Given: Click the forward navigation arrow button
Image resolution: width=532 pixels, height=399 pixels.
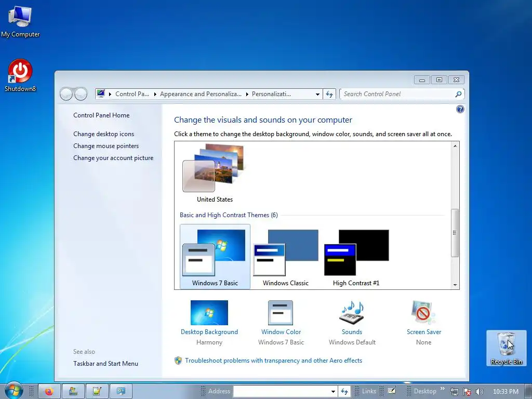Looking at the screenshot, I should click(x=81, y=94).
